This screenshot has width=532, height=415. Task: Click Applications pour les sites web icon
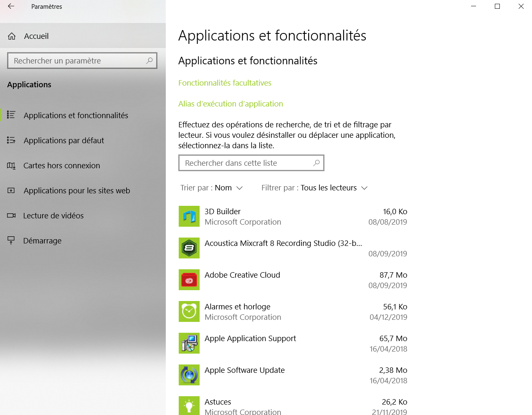[11, 191]
